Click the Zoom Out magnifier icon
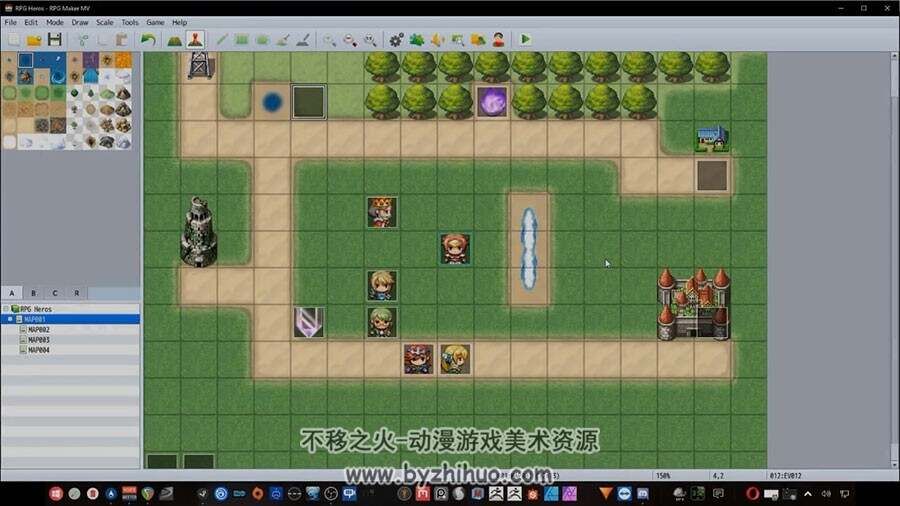 click(x=350, y=40)
